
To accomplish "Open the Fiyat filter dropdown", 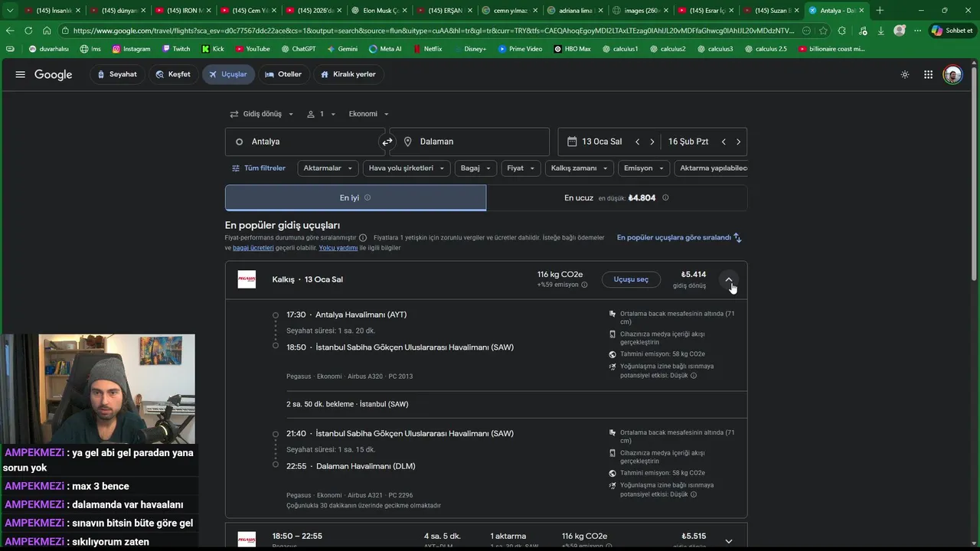I will 521,168.
